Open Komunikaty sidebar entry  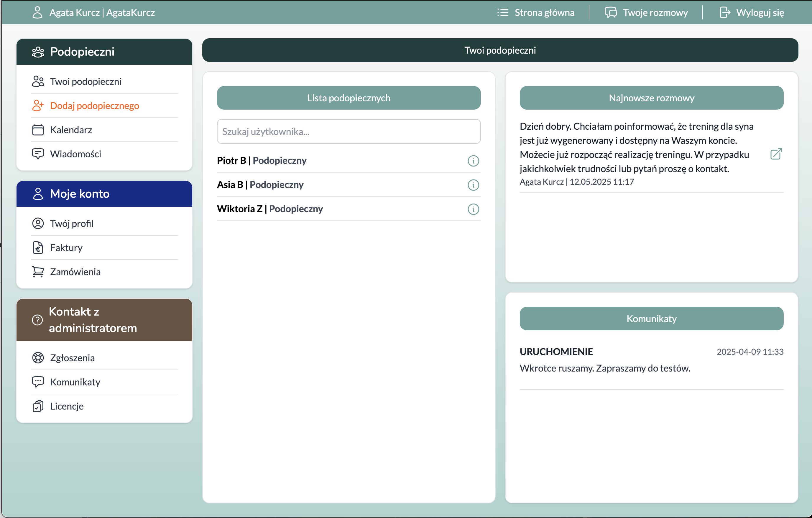[75, 382]
